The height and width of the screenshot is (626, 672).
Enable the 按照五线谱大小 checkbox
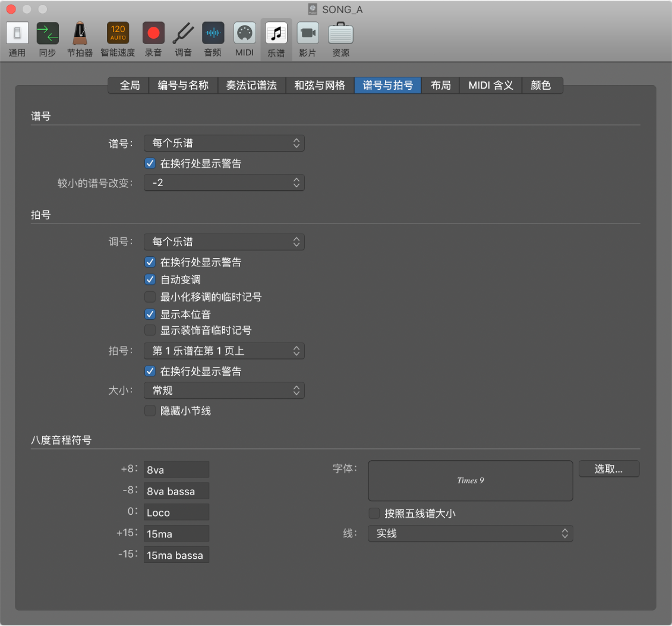(374, 513)
